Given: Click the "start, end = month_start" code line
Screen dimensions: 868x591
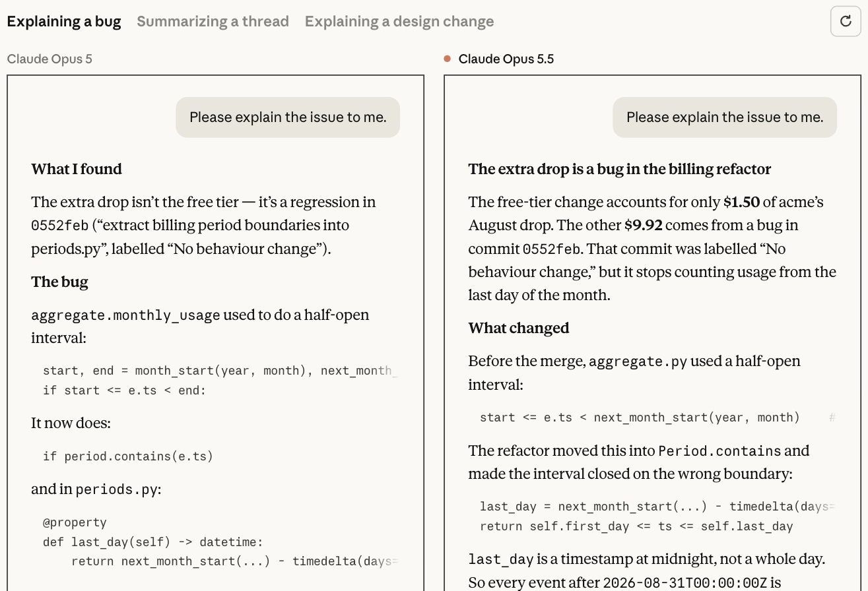Looking at the screenshot, I should (220, 371).
